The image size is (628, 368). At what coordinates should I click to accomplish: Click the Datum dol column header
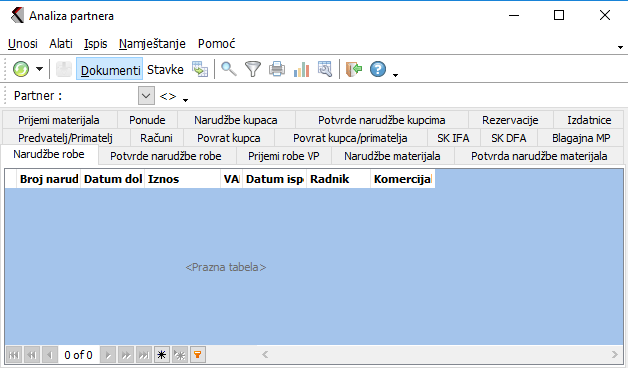tap(113, 179)
